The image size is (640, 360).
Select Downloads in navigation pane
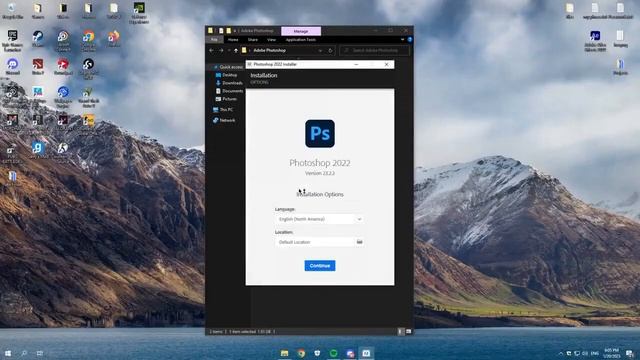[229, 83]
